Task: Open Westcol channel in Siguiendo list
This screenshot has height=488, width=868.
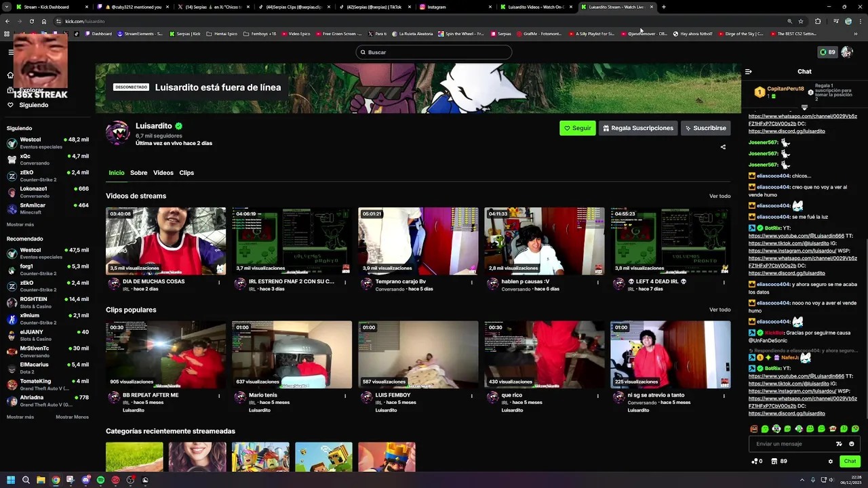Action: pyautogui.click(x=47, y=142)
